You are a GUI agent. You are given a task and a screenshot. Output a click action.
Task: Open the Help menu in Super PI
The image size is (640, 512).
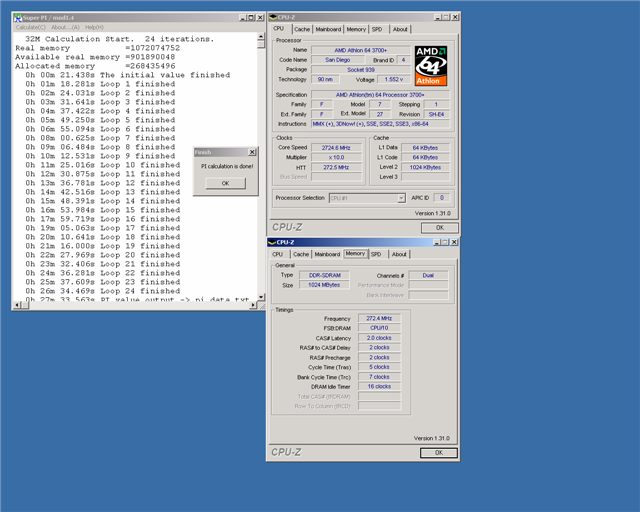point(93,27)
